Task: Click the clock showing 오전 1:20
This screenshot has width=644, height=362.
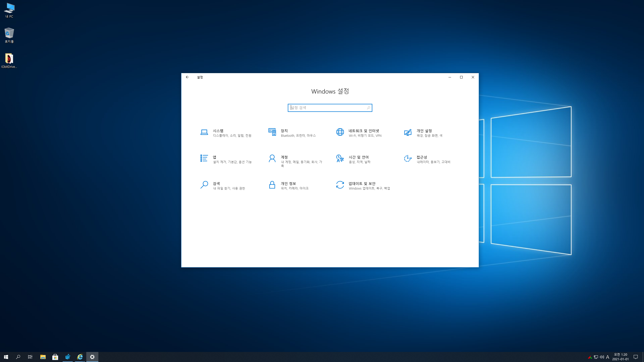Action: [620, 357]
